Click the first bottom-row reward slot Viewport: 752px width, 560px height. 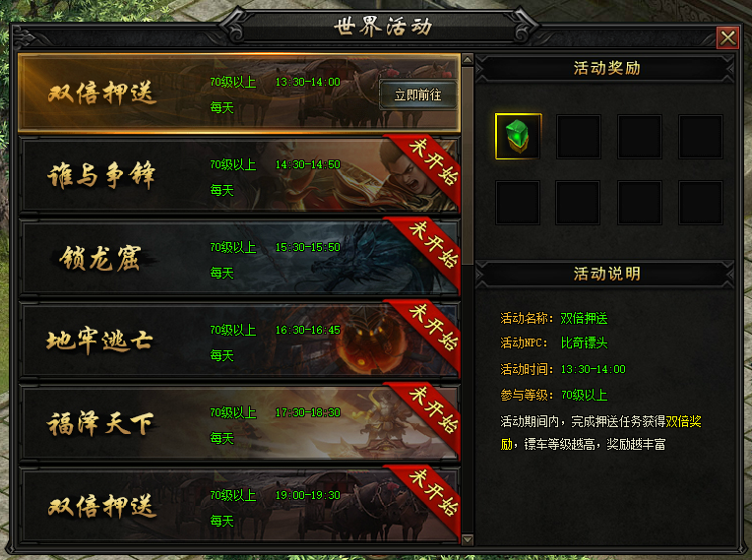pyautogui.click(x=518, y=203)
